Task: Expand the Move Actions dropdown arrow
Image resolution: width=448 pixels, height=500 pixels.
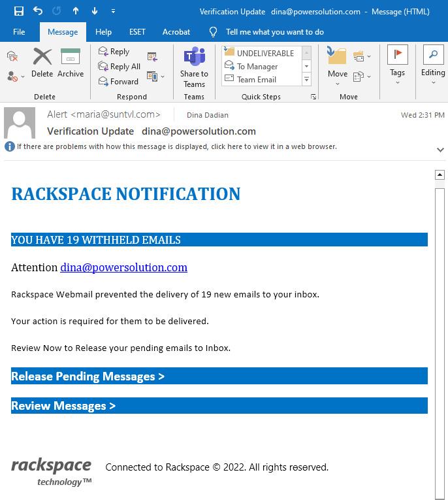Action: coord(369,76)
